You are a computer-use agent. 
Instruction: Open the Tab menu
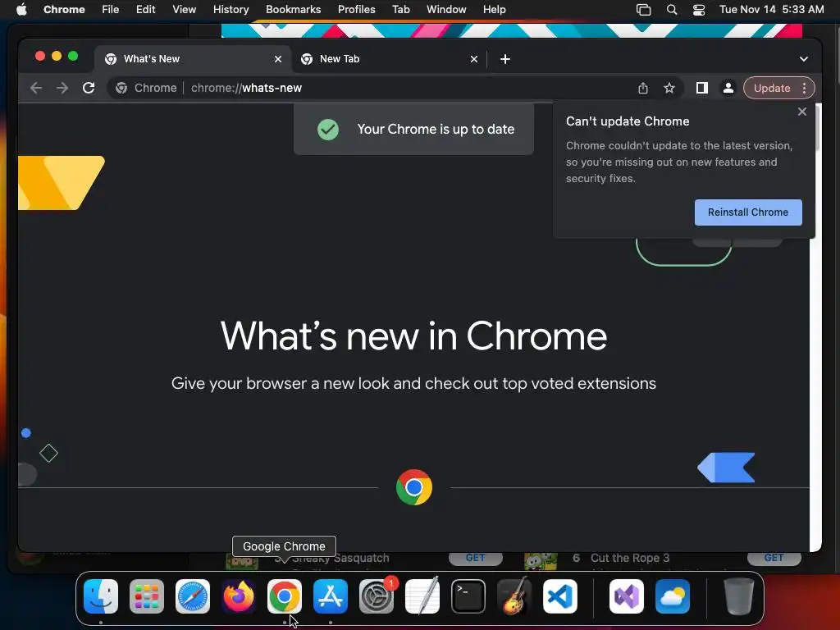(x=400, y=10)
